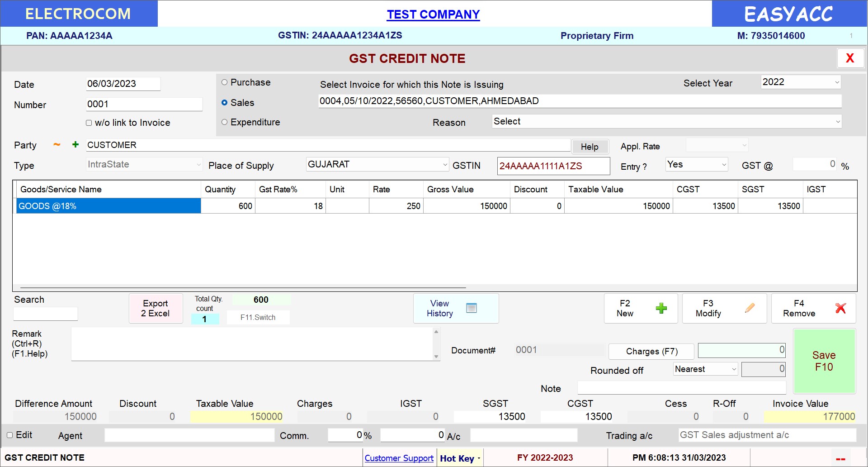868x467 pixels.
Task: Click the red dash icon in status bar
Action: coord(840,459)
